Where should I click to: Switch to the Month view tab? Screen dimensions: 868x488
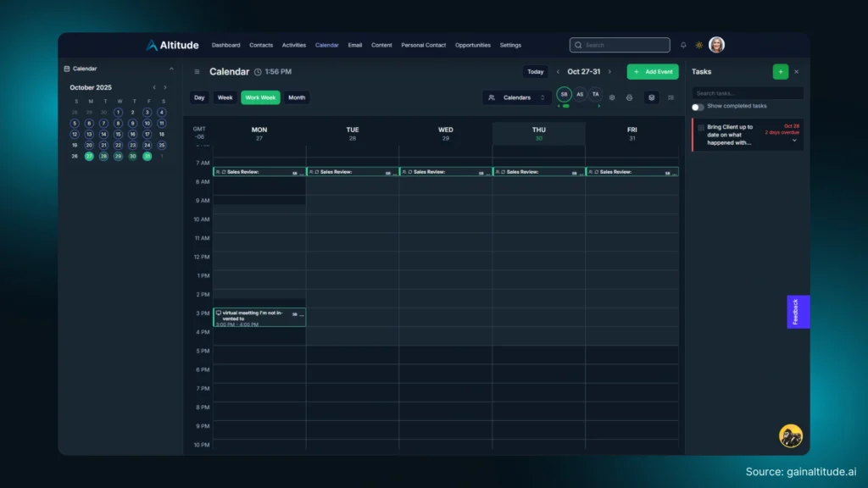[297, 97]
